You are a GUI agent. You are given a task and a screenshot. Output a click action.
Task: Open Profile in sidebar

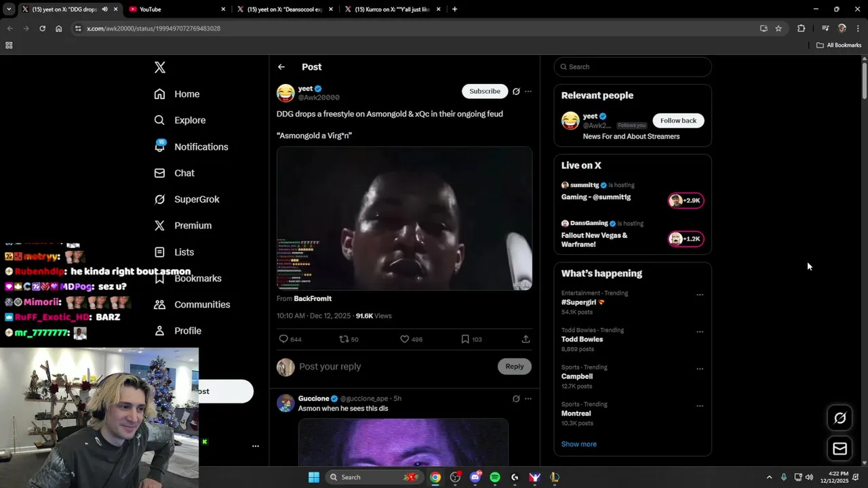pos(177,331)
